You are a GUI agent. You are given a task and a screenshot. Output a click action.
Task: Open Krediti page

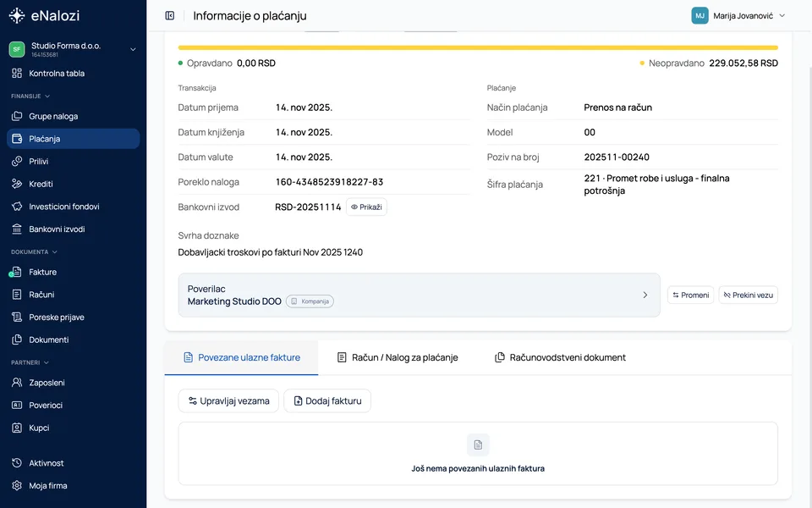coord(73,184)
